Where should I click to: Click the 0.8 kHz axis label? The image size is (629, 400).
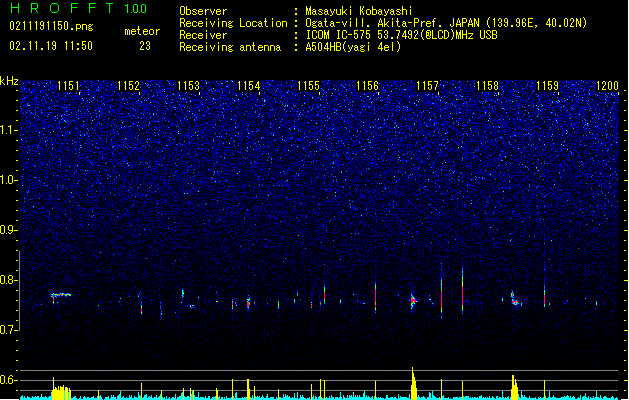pyautogui.click(x=9, y=280)
